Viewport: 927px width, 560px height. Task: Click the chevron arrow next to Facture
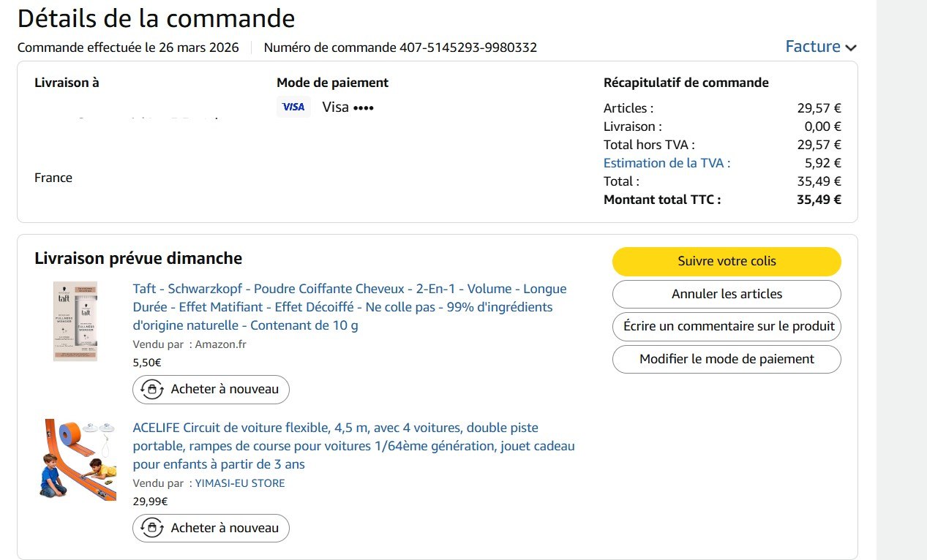click(x=850, y=48)
